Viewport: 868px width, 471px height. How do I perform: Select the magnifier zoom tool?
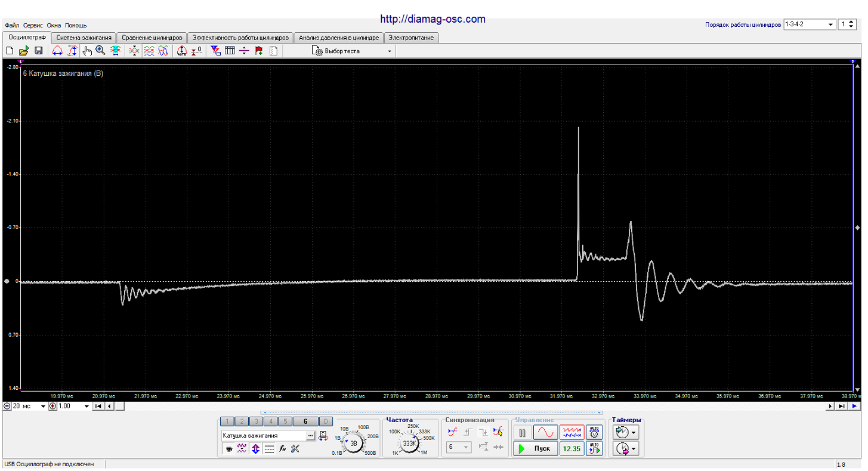point(100,51)
